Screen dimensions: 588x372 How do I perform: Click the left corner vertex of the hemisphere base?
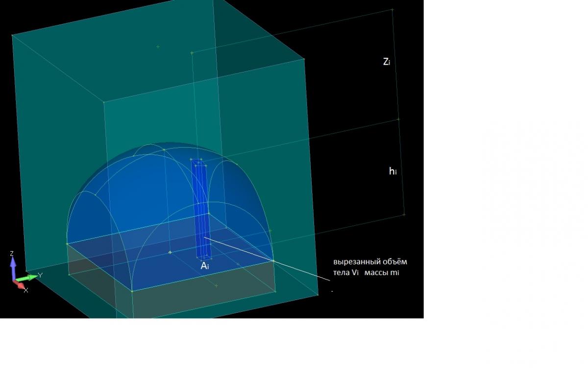pyautogui.click(x=67, y=243)
